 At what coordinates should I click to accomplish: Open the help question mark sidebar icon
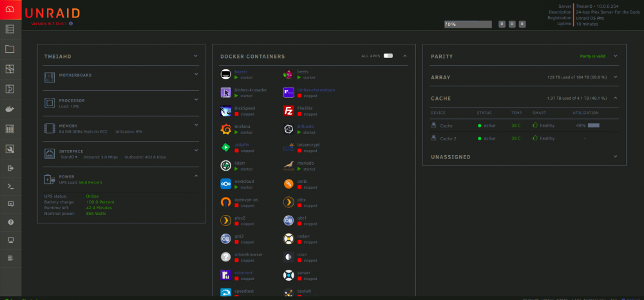point(11,222)
